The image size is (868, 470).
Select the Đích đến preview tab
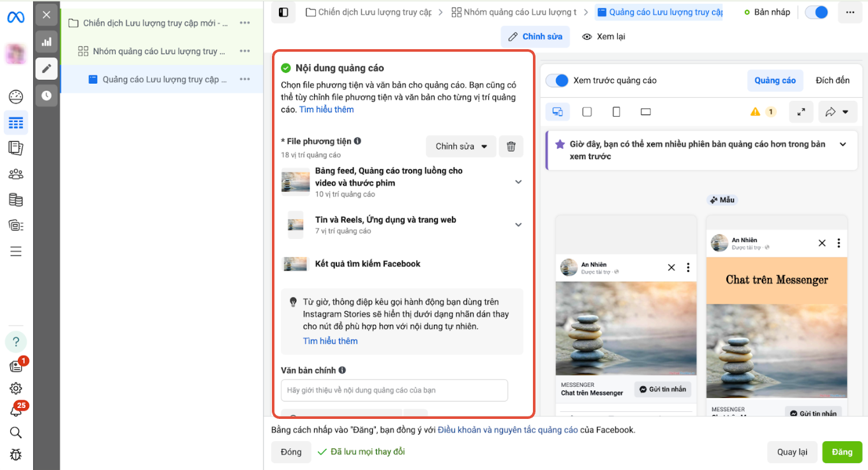click(x=832, y=80)
